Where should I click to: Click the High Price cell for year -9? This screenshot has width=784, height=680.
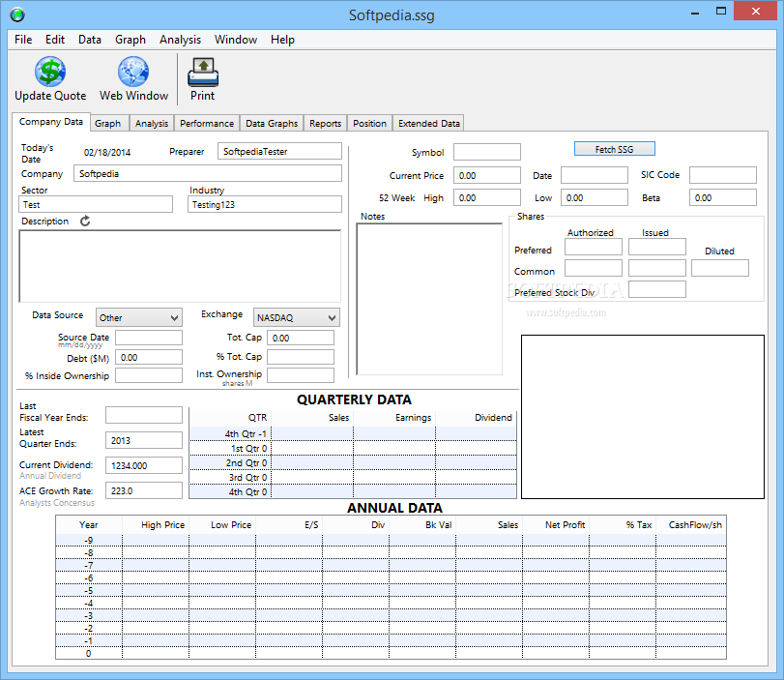click(x=156, y=540)
